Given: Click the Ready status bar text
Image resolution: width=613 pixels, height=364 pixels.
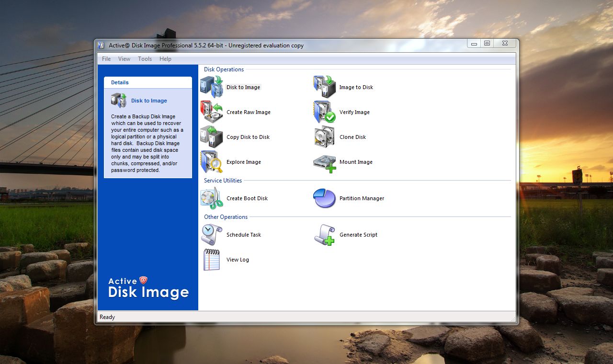Looking at the screenshot, I should pos(107,317).
